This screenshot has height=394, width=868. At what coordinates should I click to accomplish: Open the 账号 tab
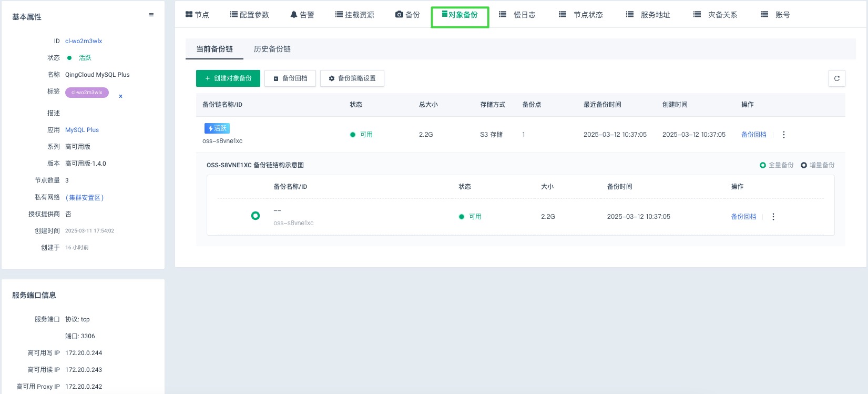point(775,15)
